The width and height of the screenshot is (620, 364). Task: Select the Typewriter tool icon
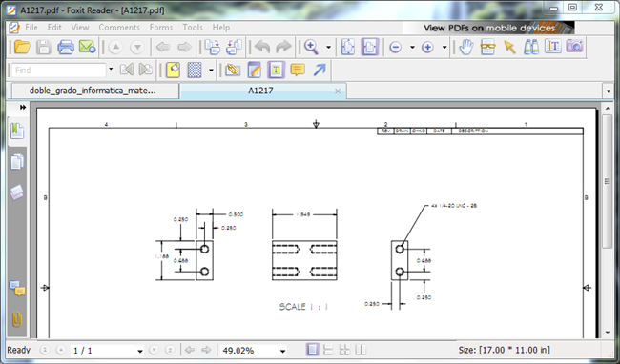point(276,71)
